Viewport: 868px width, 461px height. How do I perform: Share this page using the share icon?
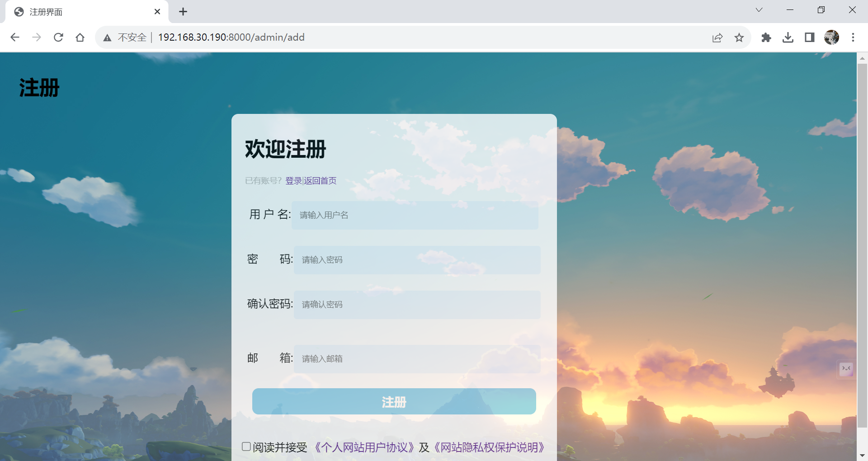[x=717, y=38]
